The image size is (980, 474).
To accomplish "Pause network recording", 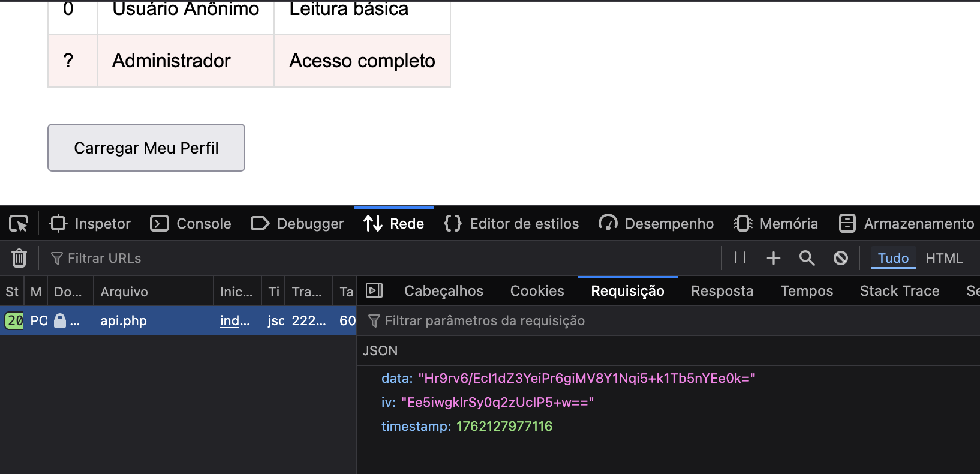I will (x=740, y=258).
